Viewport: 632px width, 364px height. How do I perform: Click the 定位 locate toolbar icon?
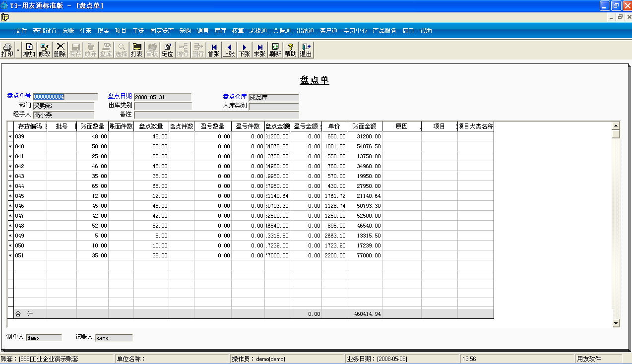[168, 50]
